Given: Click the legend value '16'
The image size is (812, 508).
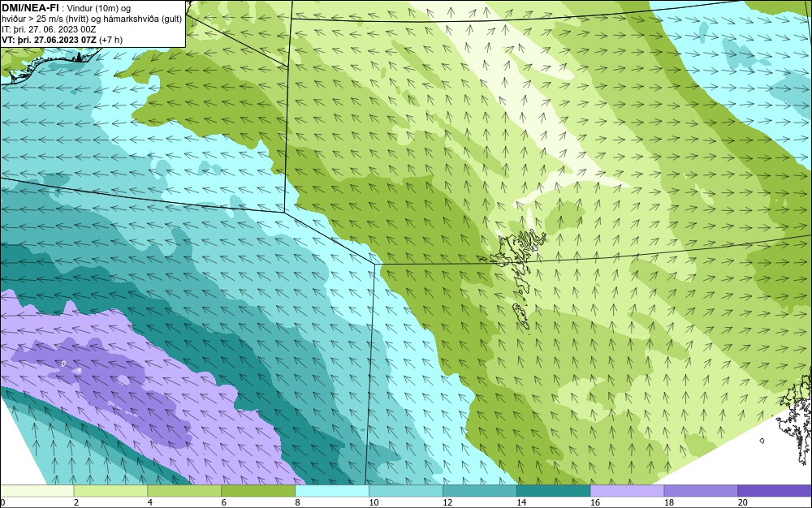Looking at the screenshot, I should pyautogui.click(x=595, y=502).
